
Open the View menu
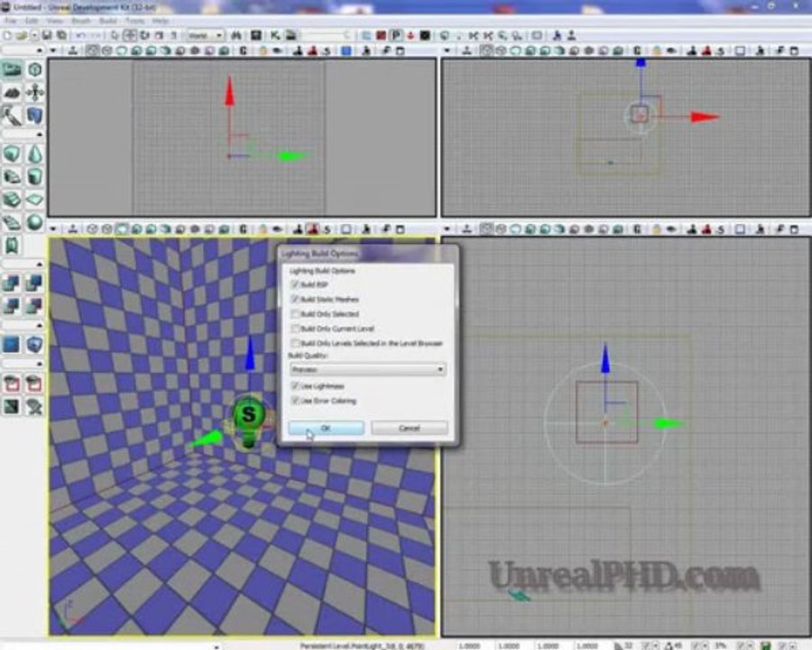[55, 21]
